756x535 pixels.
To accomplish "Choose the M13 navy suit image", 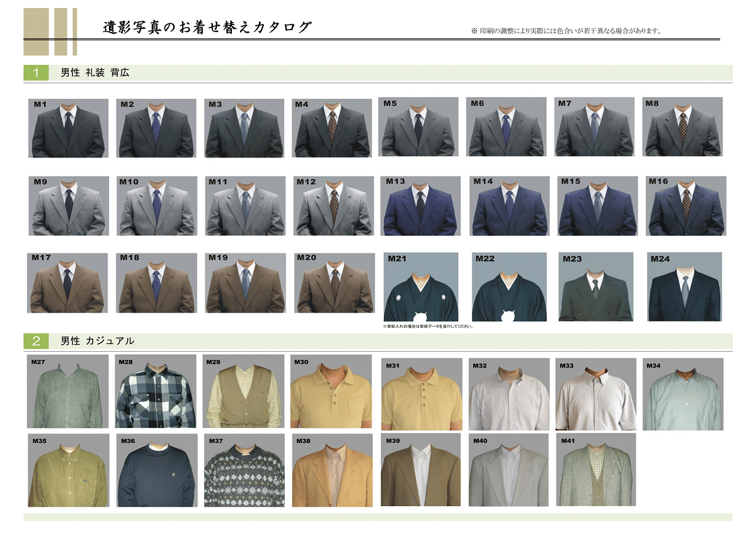I will [420, 206].
